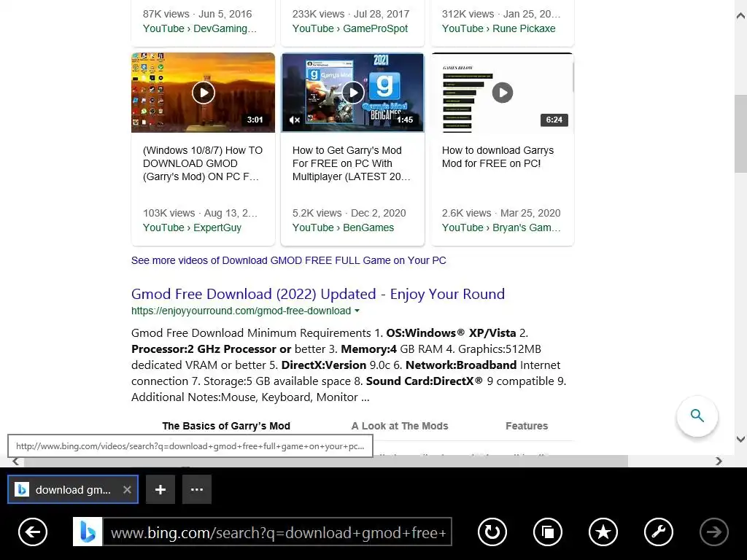Click the vertical scrollbar thumb
This screenshot has height=560, width=747.
click(740, 134)
